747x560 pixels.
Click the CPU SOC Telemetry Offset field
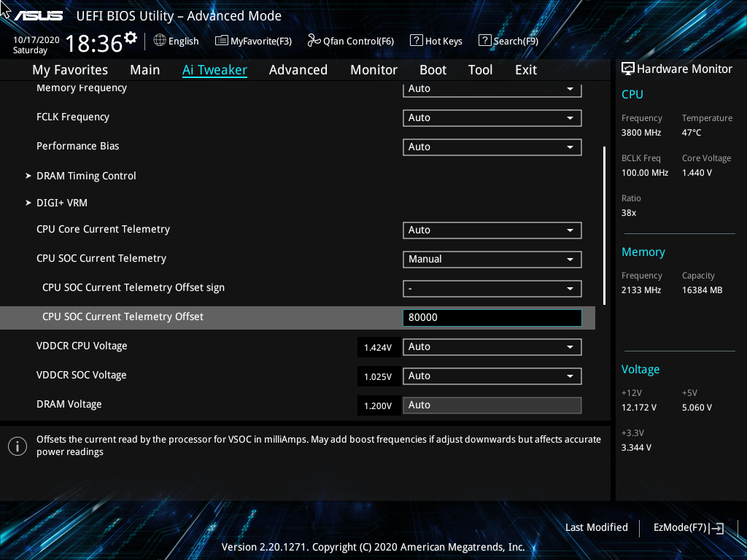(492, 318)
